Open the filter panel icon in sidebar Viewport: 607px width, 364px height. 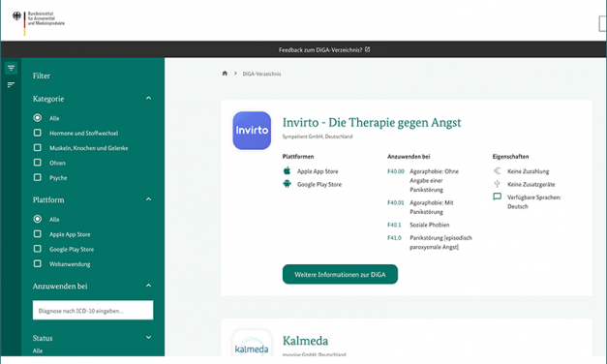11,68
